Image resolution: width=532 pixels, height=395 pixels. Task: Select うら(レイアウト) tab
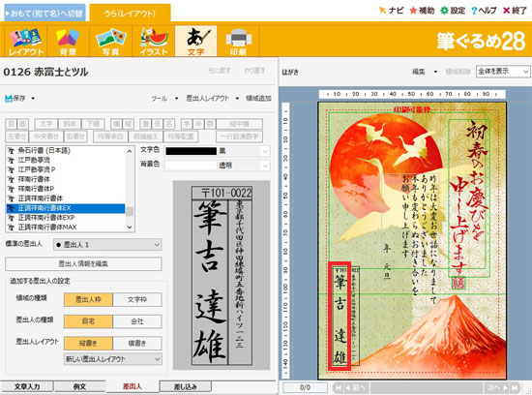(130, 14)
